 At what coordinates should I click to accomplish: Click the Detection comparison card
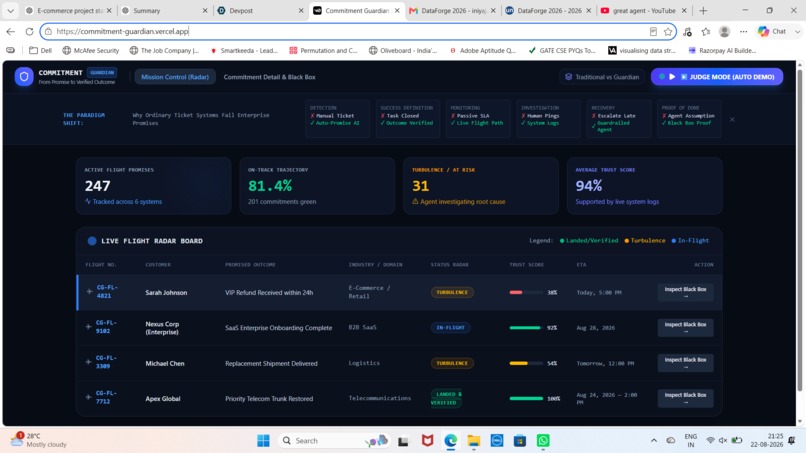[337, 119]
